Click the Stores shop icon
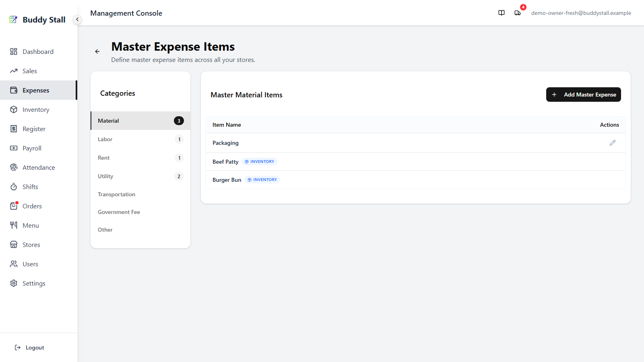Screen dimensions: 644x362 [14, 245]
